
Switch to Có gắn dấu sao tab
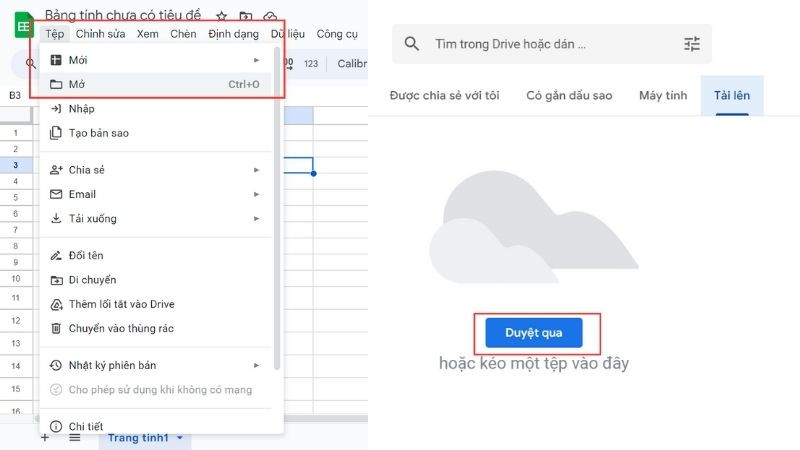click(x=569, y=95)
